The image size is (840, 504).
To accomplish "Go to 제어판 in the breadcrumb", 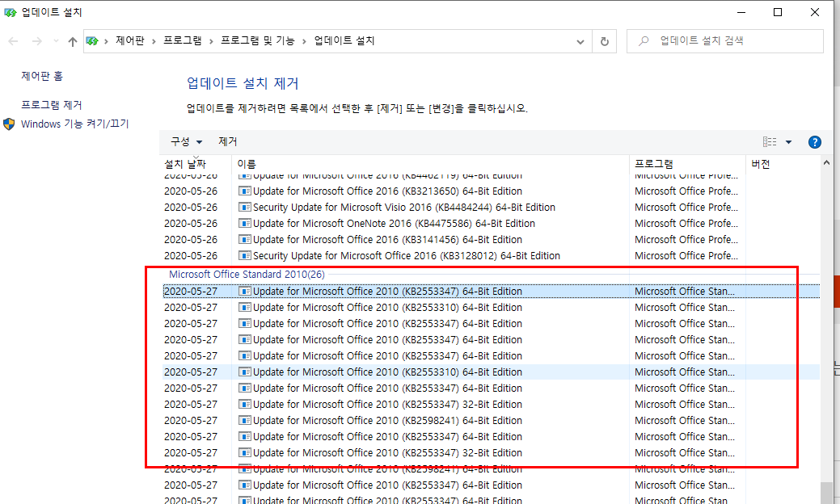I will (130, 40).
